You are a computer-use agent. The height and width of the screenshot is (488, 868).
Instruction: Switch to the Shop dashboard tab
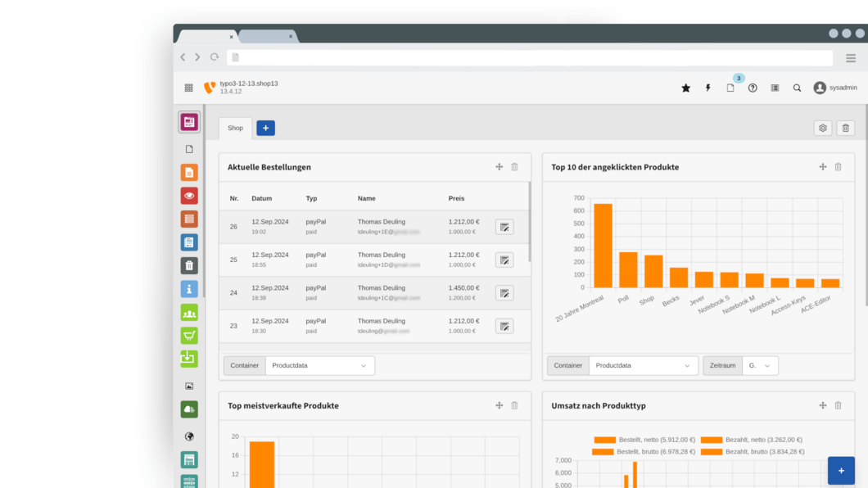point(235,128)
